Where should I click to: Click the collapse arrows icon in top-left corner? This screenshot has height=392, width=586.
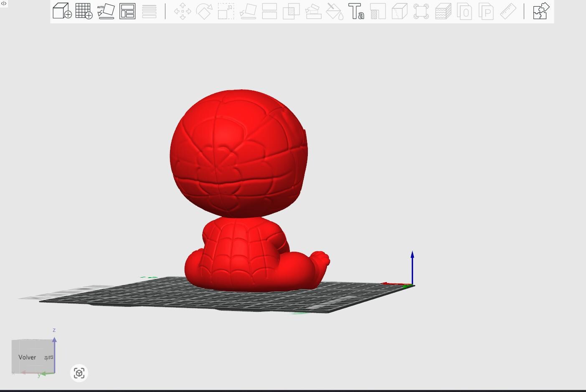pos(4,3)
